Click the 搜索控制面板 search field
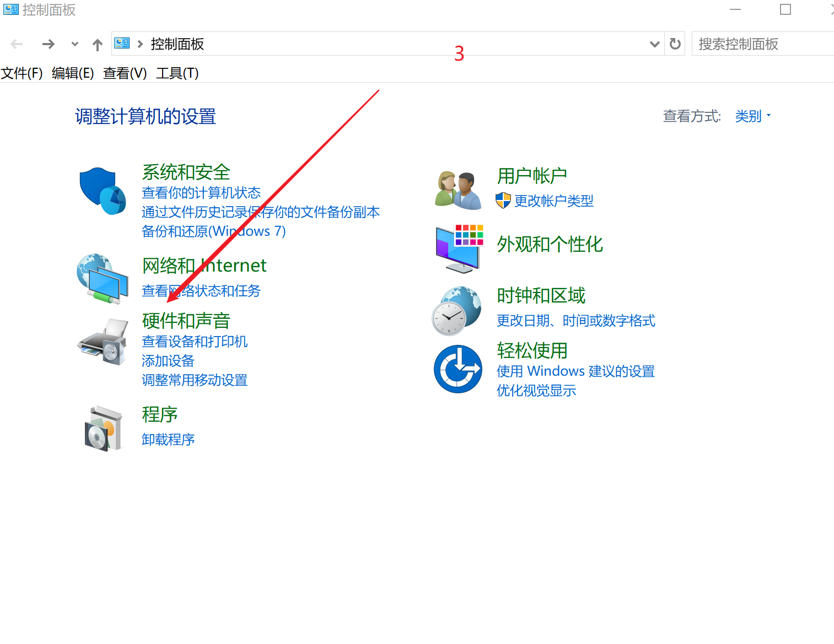The width and height of the screenshot is (834, 644). tap(763, 44)
